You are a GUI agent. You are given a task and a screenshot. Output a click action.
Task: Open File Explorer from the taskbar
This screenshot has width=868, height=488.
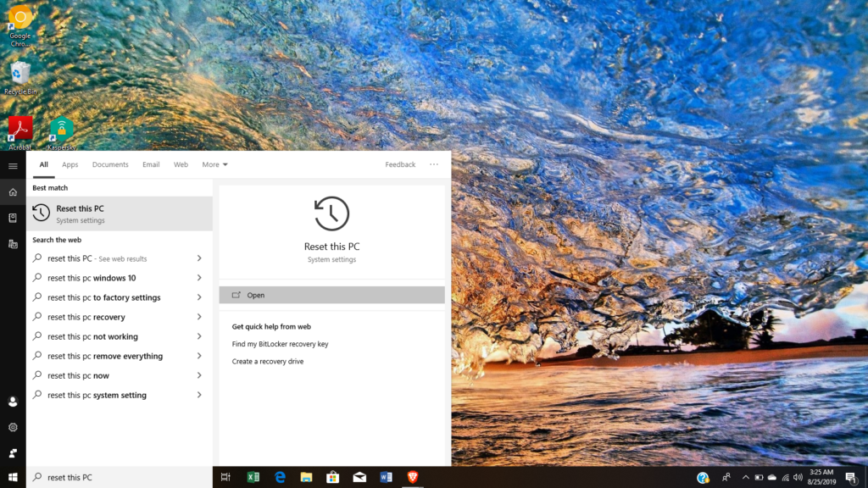pos(306,477)
